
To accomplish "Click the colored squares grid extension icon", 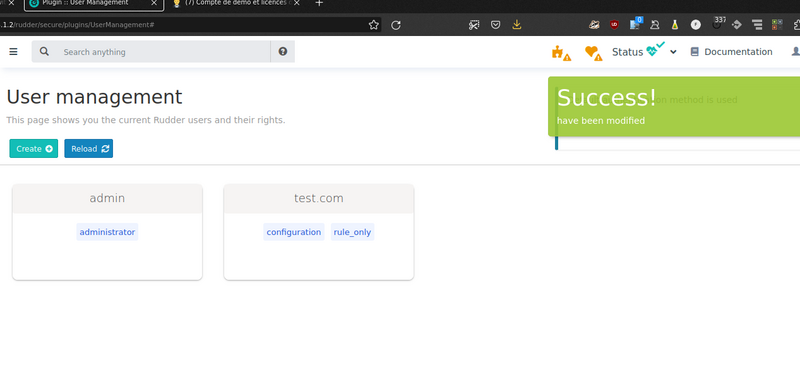I will (x=777, y=25).
